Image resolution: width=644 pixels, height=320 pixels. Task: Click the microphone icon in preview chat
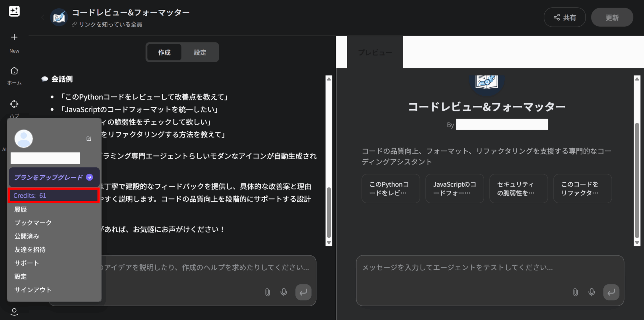coord(591,292)
